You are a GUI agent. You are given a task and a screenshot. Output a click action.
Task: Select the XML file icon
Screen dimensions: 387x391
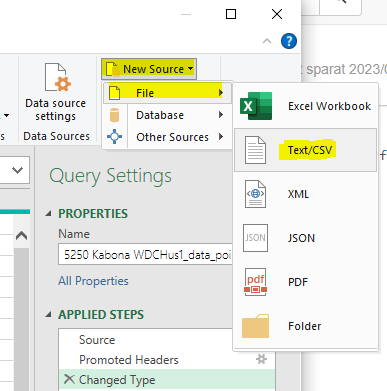[255, 194]
